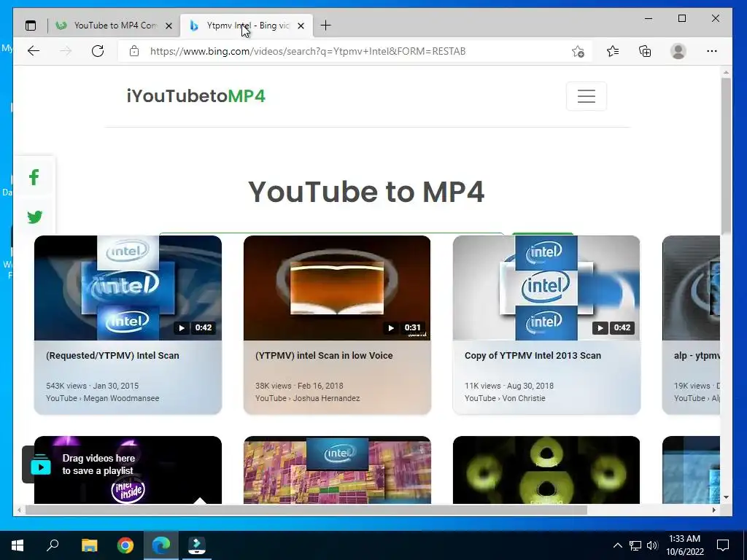This screenshot has height=560, width=747.
Task: Click scrollbar down arrow
Action: [x=726, y=497]
